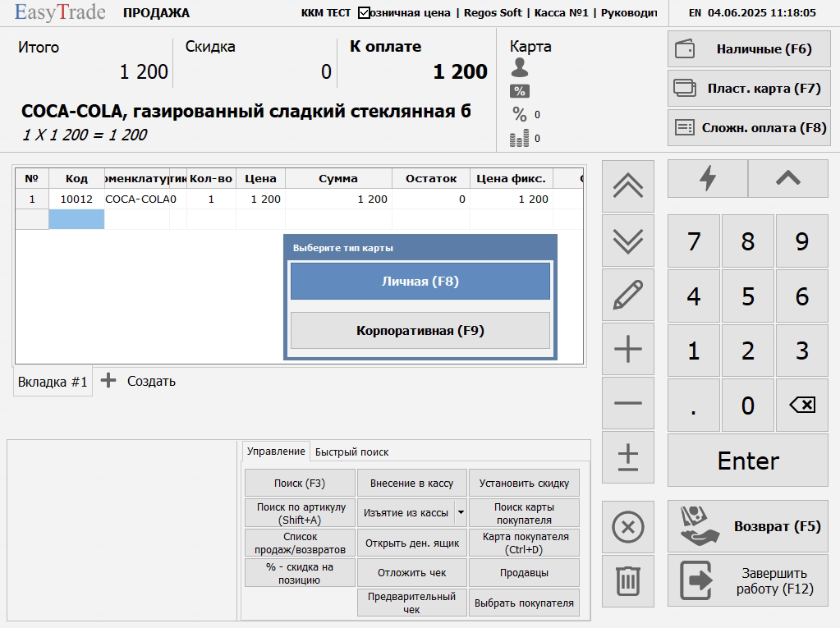Viewport: 840px width, 628px height.
Task: Click the plus increase quantity icon
Action: click(628, 350)
